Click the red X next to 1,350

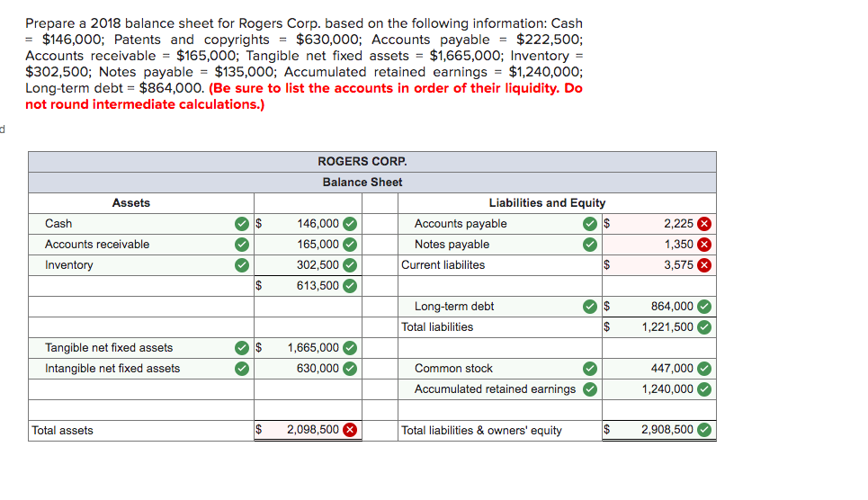(x=704, y=245)
